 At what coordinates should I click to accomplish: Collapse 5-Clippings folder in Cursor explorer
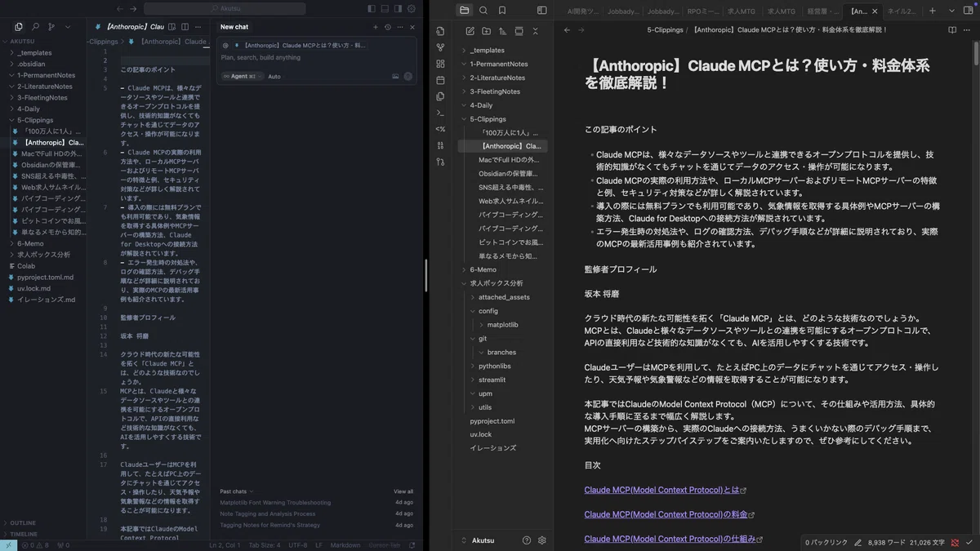[x=43, y=120]
